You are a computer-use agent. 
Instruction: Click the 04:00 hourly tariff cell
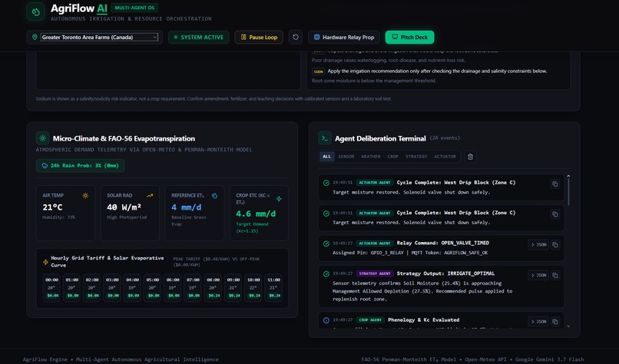point(133,288)
